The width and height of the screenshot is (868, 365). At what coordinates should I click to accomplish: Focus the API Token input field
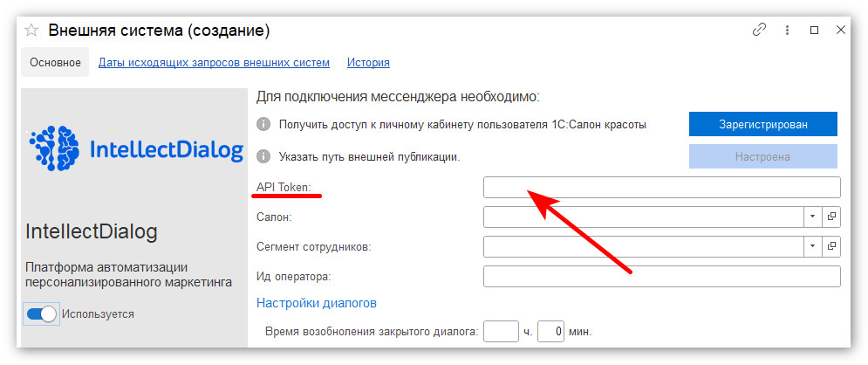662,187
